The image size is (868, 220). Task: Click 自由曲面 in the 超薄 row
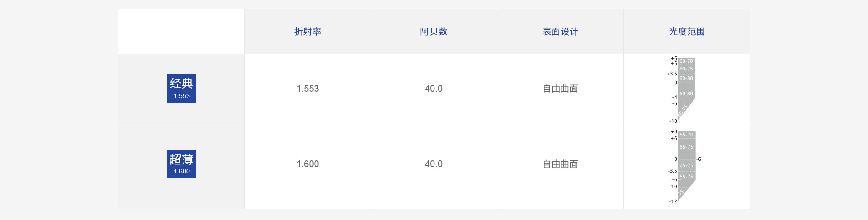(561, 164)
